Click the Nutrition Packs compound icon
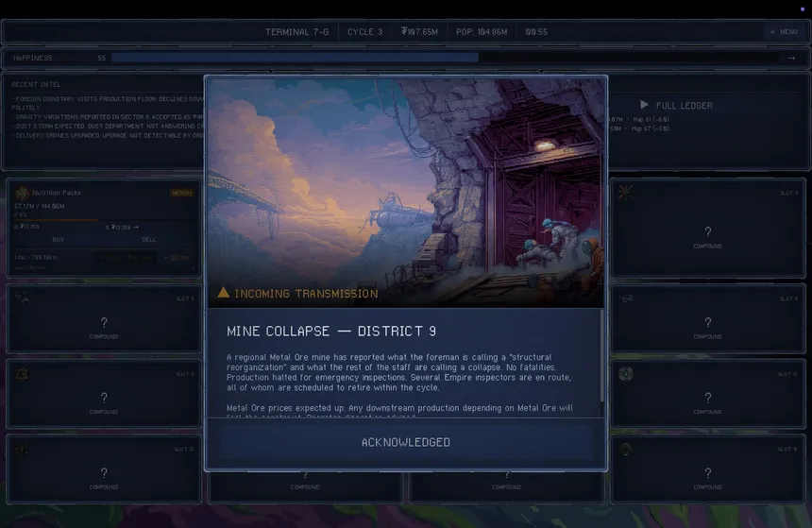Screen dimensions: 812x528 click(x=21, y=193)
